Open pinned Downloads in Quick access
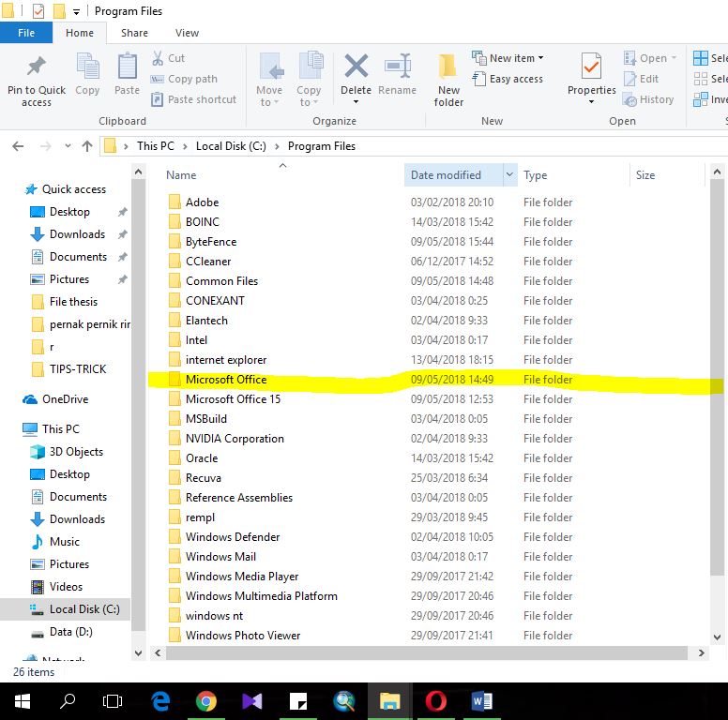 tap(77, 234)
